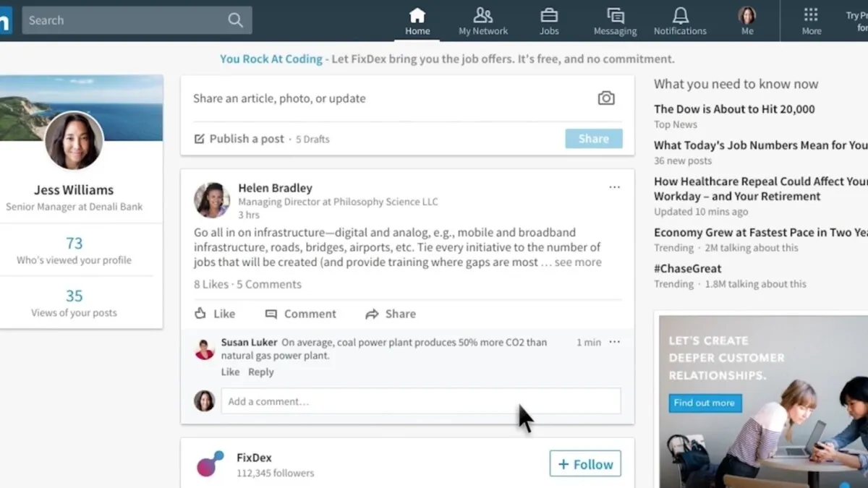
Task: Select the Jobs navigation tab
Action: tap(549, 22)
